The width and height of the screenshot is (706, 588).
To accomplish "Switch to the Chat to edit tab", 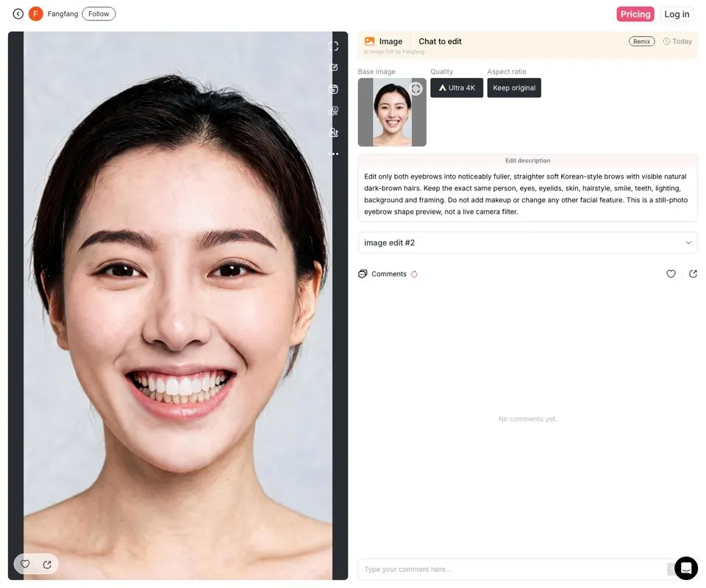I will pos(440,41).
